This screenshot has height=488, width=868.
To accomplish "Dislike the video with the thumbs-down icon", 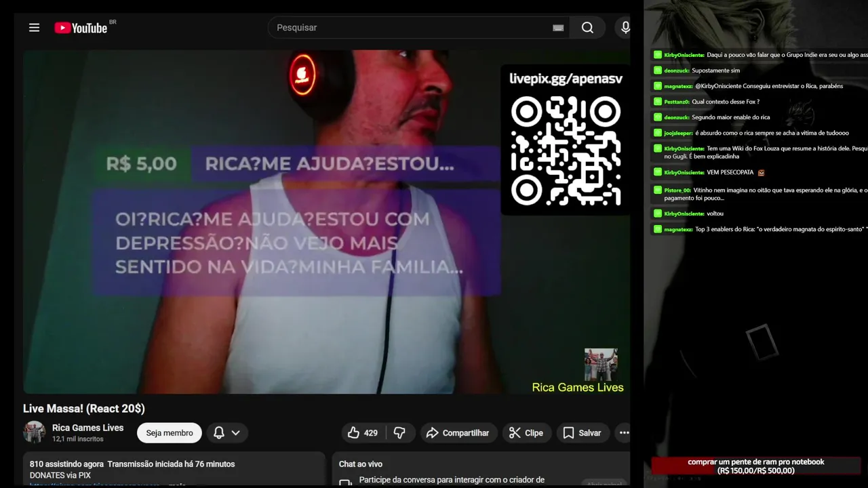I will click(399, 432).
